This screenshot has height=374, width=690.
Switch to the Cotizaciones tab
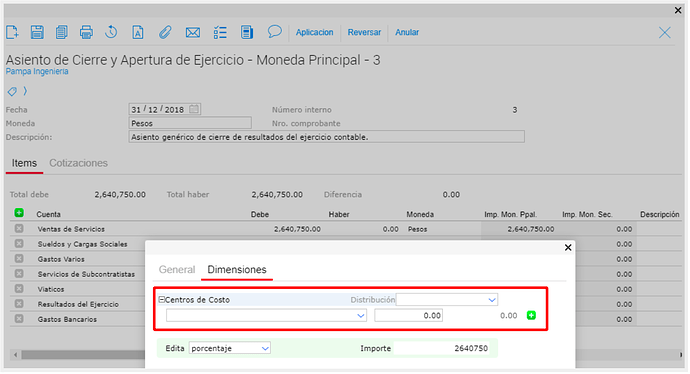coord(78,163)
